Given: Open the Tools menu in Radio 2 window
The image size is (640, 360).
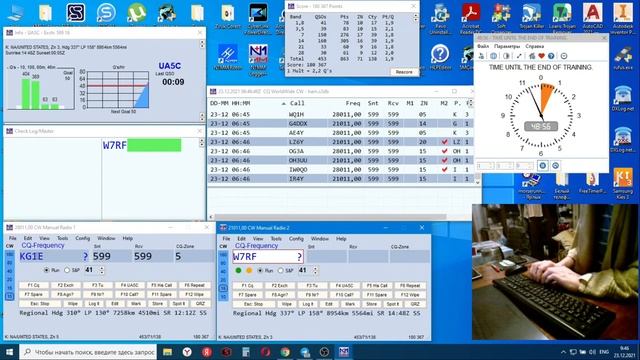Looking at the screenshot, I should click(276, 238).
